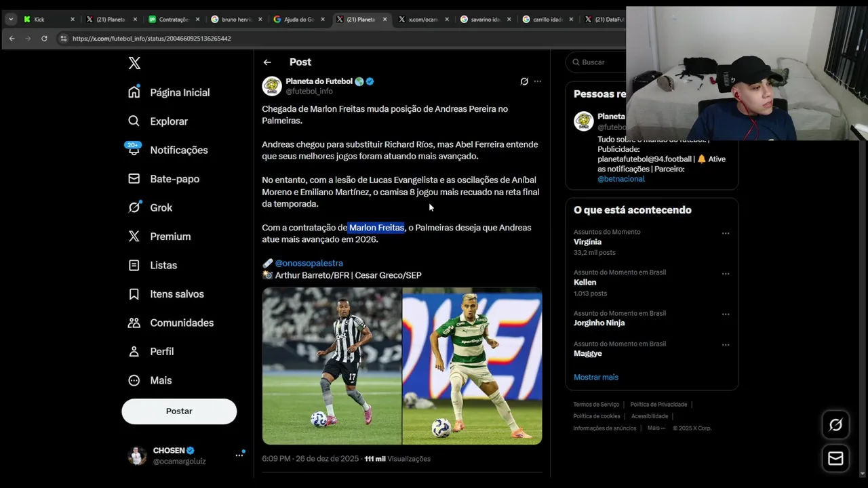Click the Planeta avatar in Pessoas relevantes
The width and height of the screenshot is (868, 488).
(584, 121)
